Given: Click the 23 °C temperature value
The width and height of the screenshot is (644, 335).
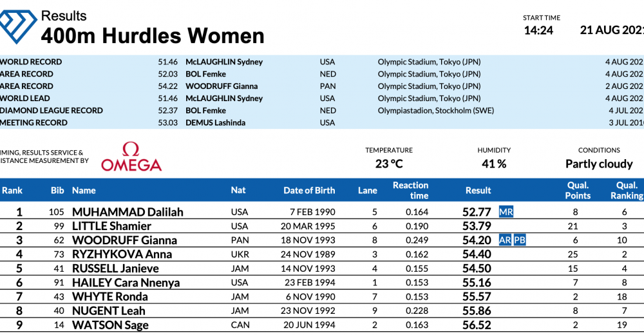Looking at the screenshot, I should tap(389, 164).
